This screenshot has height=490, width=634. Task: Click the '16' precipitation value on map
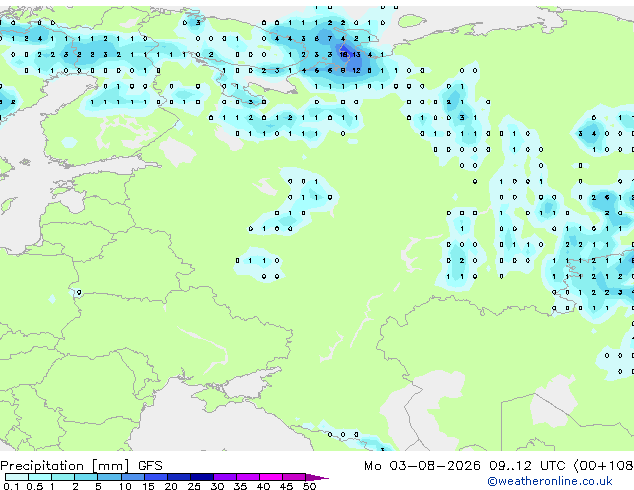(x=343, y=55)
